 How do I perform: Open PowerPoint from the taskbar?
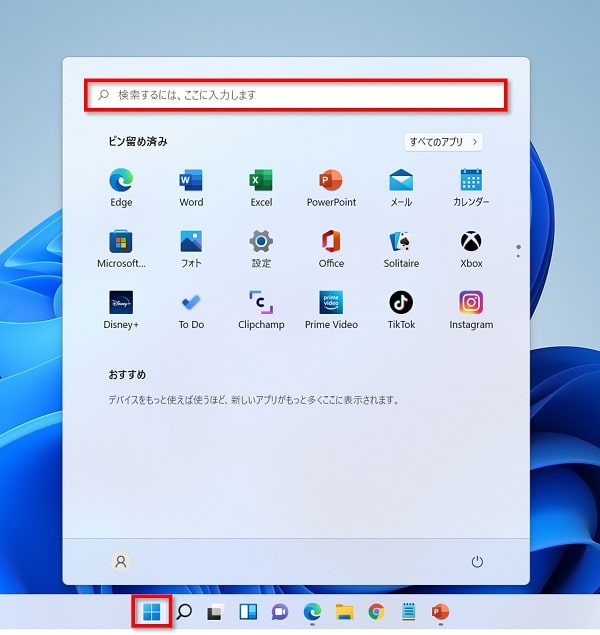(x=440, y=612)
